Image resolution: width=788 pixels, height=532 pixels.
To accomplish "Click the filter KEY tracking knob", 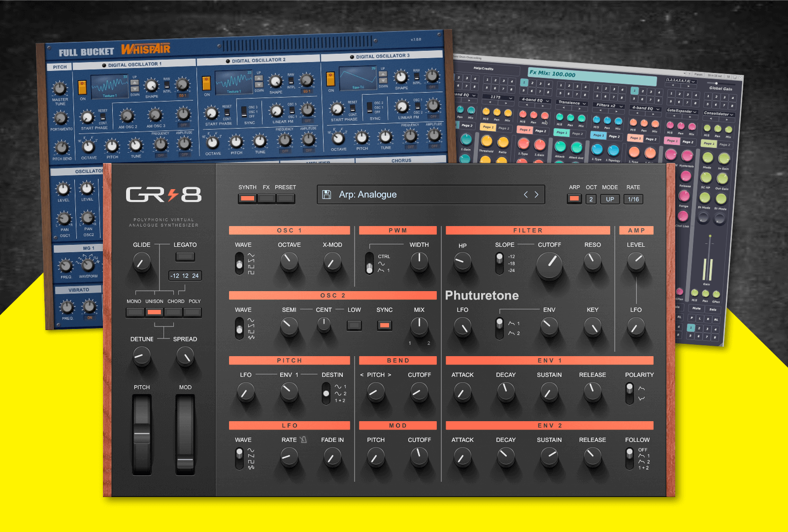I will point(592,327).
